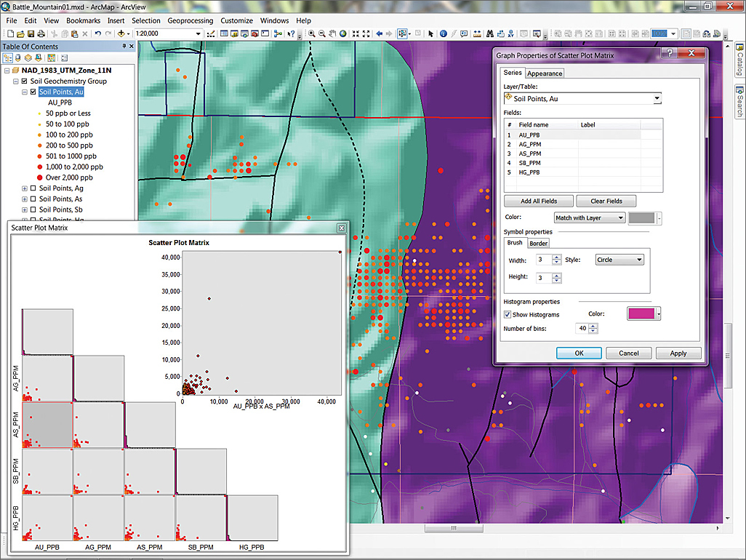Select the AG_PPM field row
Screen dimensions: 746x560
tap(530, 144)
